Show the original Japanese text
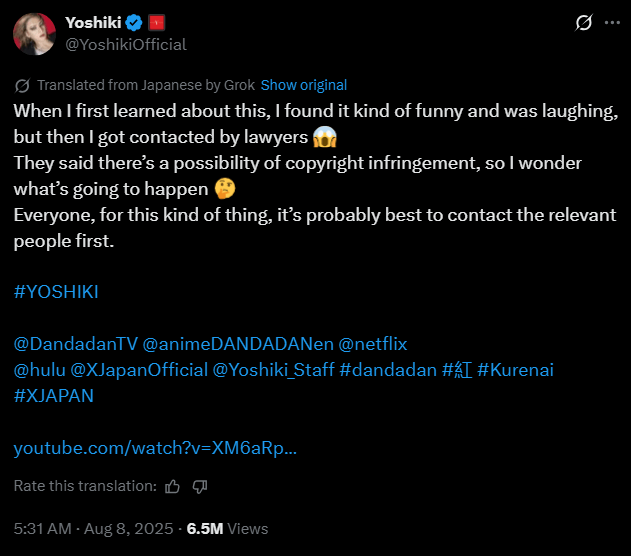 [304, 85]
